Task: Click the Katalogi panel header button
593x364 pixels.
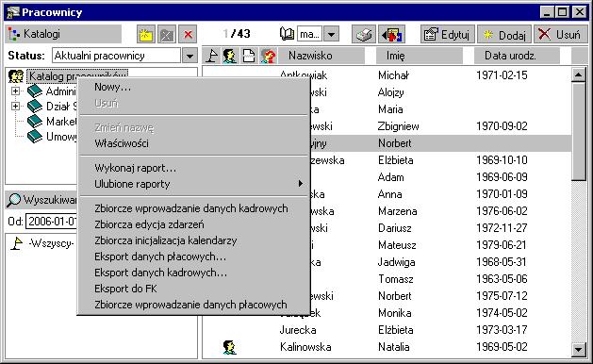Action: pos(64,34)
